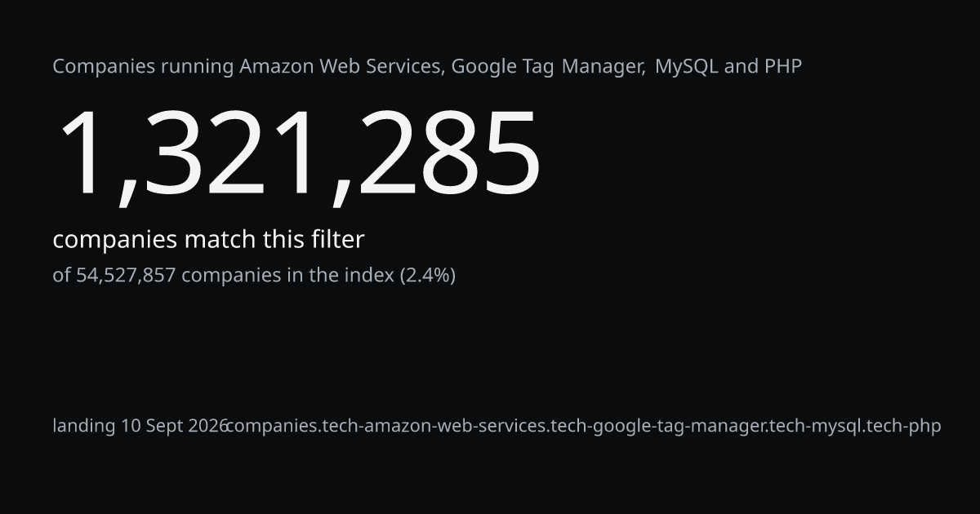Click the (2.4%) percentage value
980x514 pixels.
tap(427, 276)
